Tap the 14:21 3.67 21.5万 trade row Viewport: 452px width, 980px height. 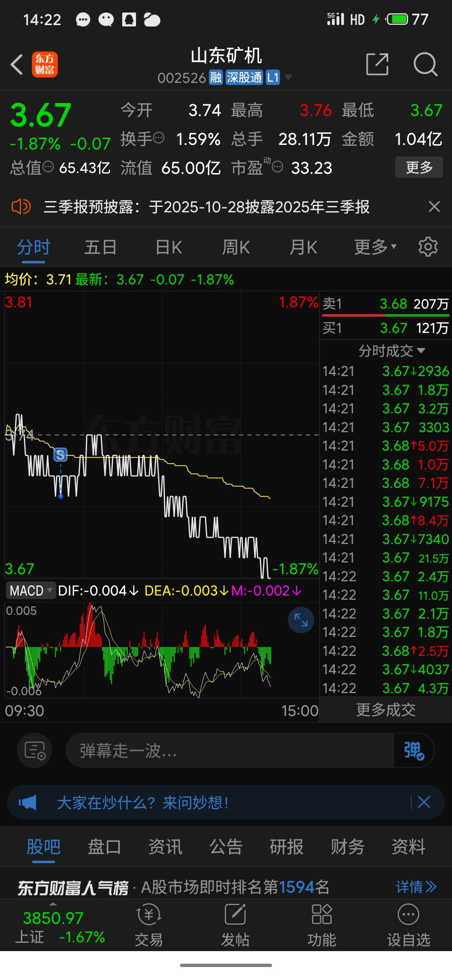[385, 557]
